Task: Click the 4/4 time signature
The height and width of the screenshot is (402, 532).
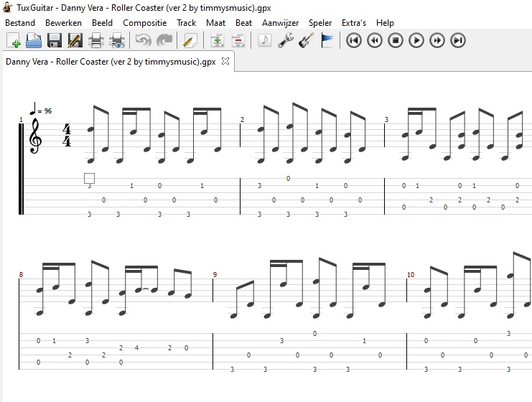Action: [x=67, y=136]
